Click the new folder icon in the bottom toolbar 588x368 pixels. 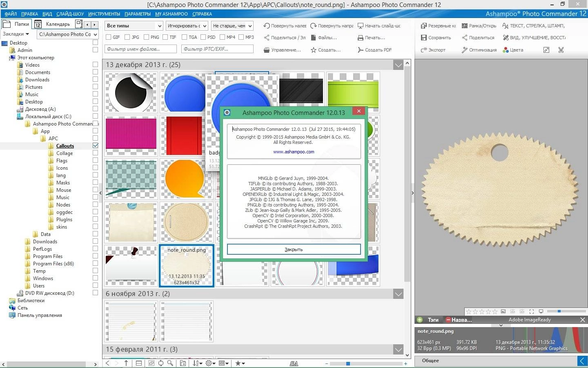pyautogui.click(x=183, y=363)
